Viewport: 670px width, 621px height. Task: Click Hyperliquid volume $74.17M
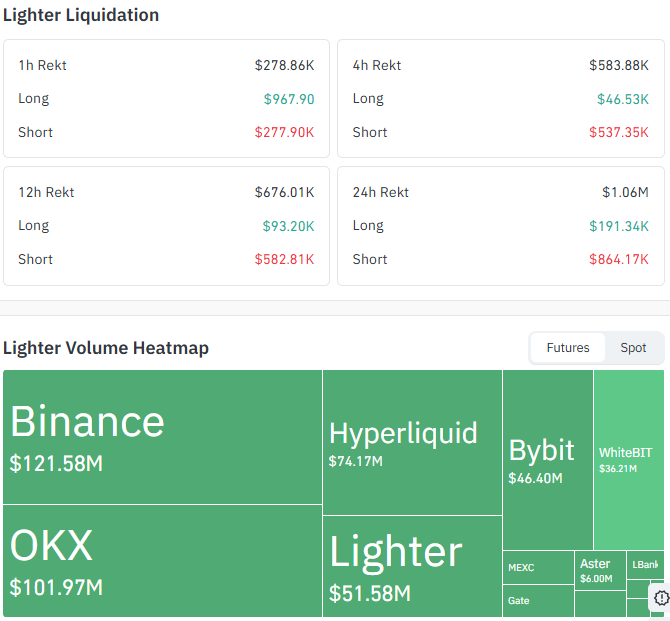pyautogui.click(x=356, y=461)
